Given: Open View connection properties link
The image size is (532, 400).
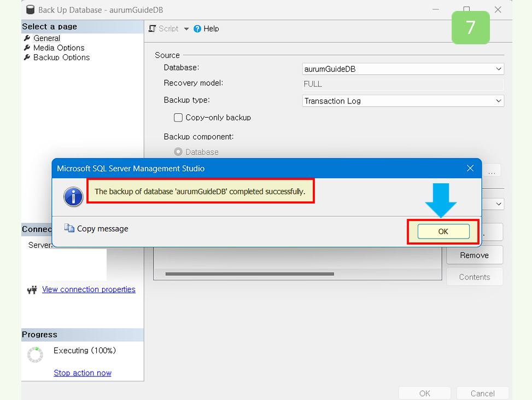Looking at the screenshot, I should point(89,289).
